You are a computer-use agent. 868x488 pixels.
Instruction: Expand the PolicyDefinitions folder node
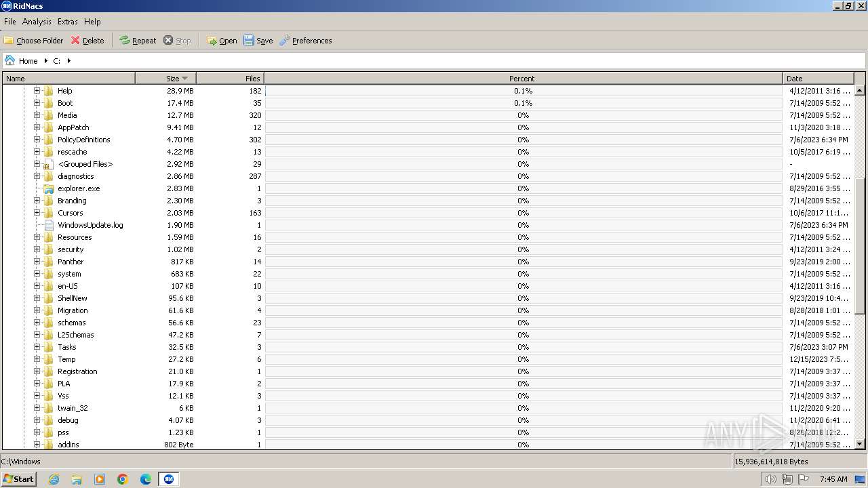pos(37,139)
